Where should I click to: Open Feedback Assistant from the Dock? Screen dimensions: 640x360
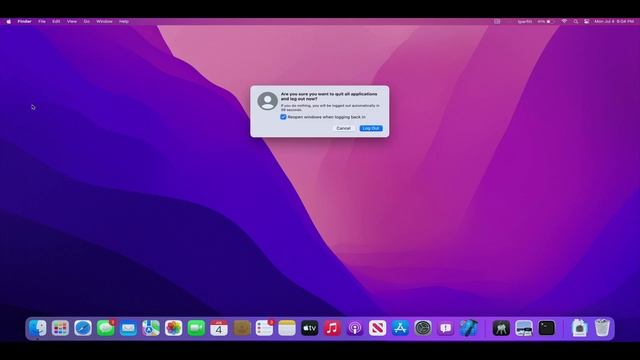[x=445, y=328]
